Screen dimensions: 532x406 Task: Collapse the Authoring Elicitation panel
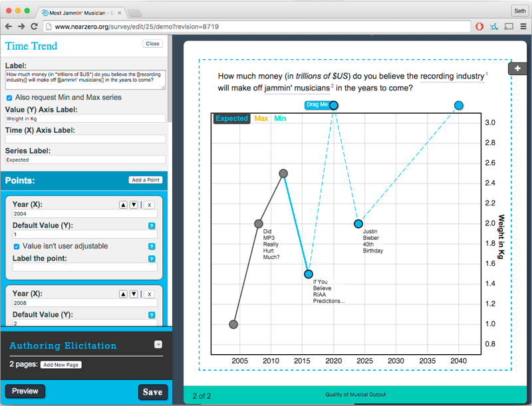tap(158, 344)
